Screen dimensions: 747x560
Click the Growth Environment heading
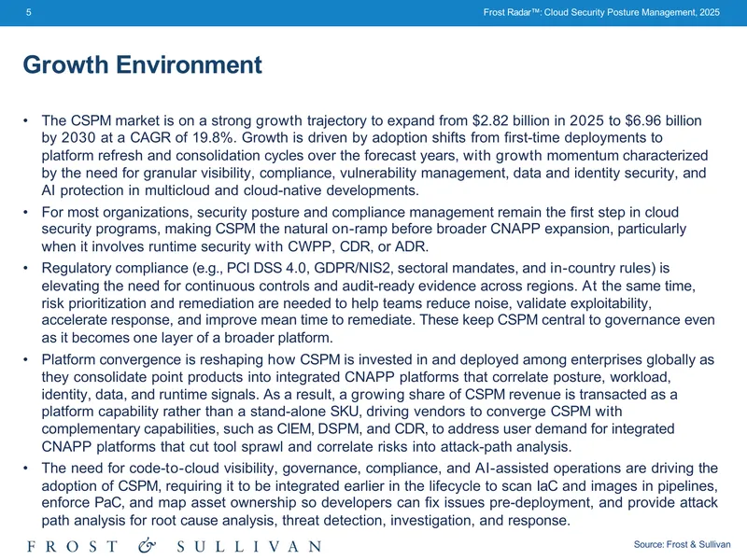click(x=143, y=64)
